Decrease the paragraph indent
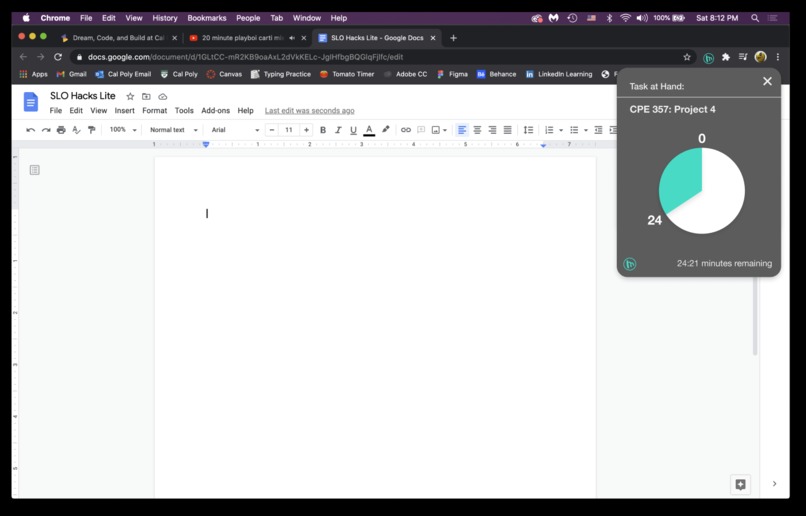 (598, 130)
